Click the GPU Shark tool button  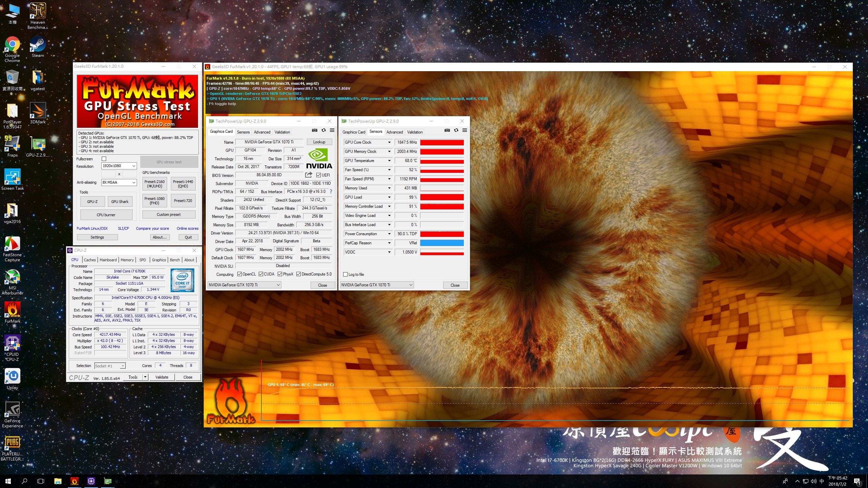pos(120,202)
